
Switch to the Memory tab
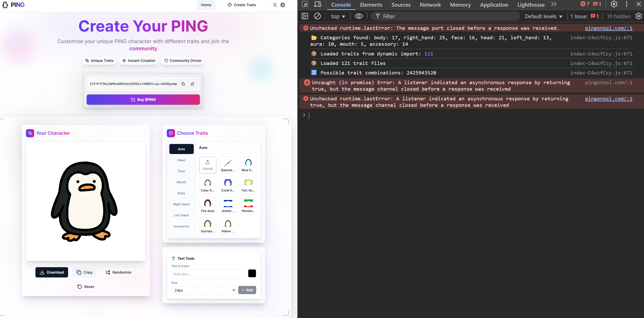(460, 5)
